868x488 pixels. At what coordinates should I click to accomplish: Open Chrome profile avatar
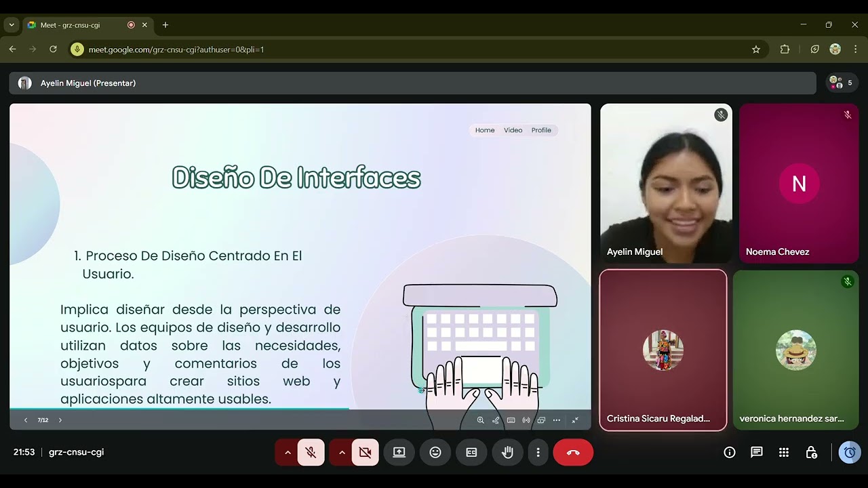click(835, 49)
